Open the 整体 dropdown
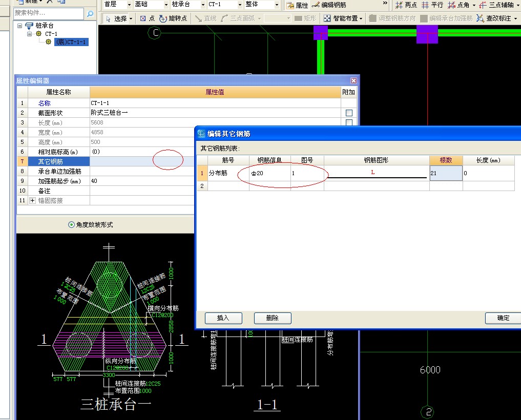This screenshot has height=420, width=521. 277,5
